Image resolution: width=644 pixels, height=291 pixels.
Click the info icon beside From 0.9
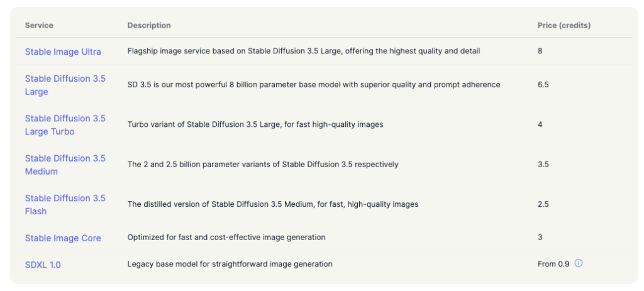pyautogui.click(x=579, y=263)
